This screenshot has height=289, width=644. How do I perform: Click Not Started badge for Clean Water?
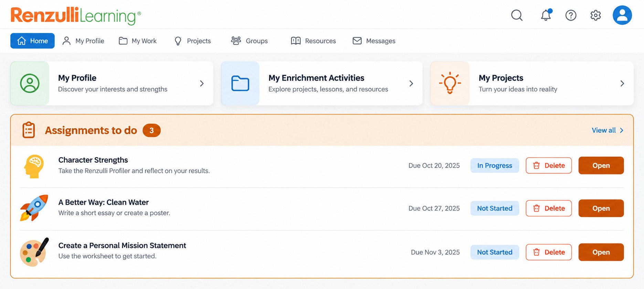495,208
